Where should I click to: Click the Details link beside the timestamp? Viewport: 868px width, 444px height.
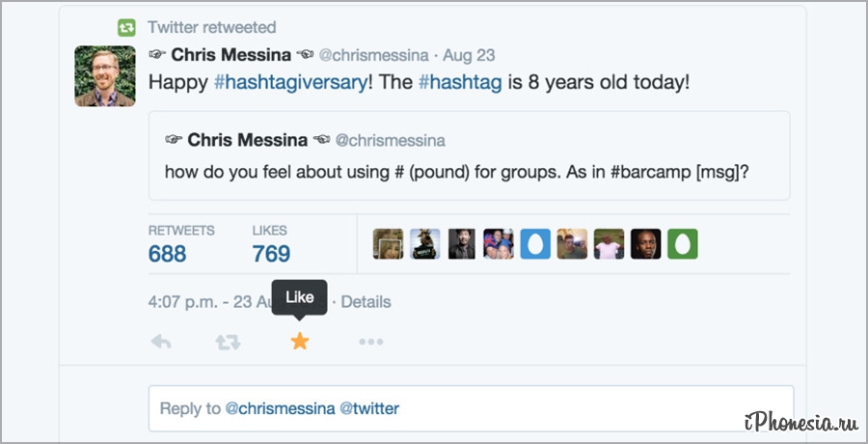tap(366, 302)
